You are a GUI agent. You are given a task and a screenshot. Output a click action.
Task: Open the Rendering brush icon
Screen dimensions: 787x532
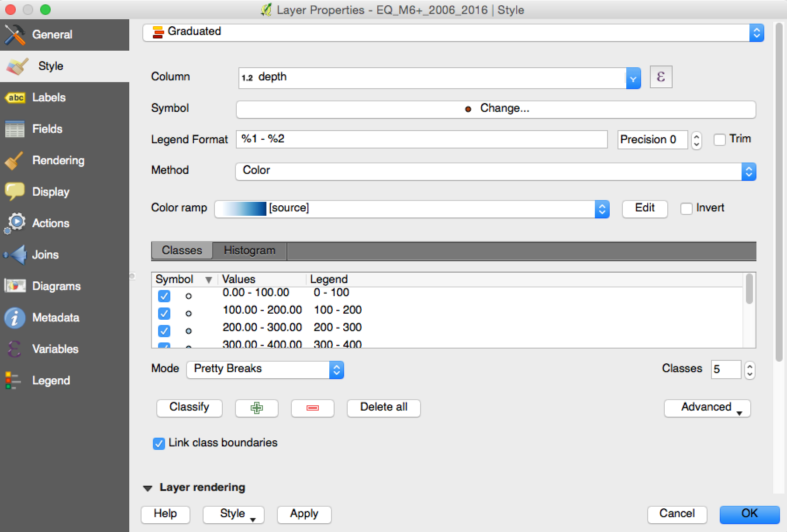coord(15,160)
